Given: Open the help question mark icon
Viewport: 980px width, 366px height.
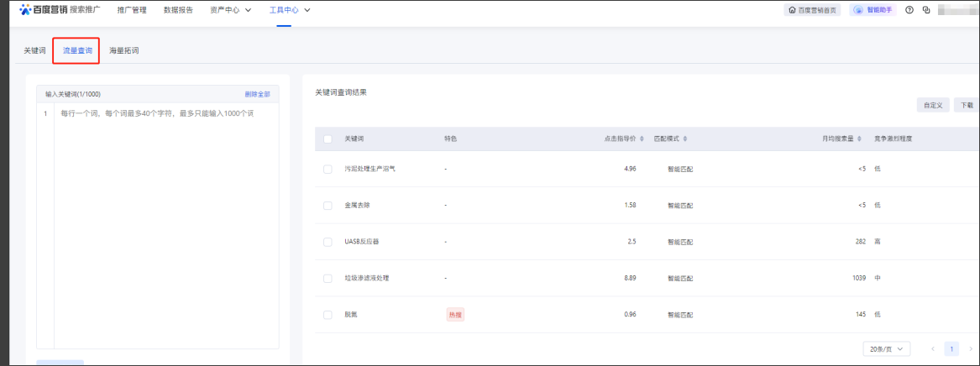Looking at the screenshot, I should 909,10.
